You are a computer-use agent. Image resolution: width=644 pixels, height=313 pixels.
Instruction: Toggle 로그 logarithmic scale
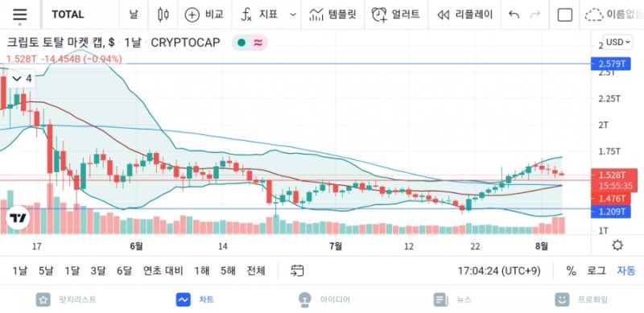(x=596, y=270)
